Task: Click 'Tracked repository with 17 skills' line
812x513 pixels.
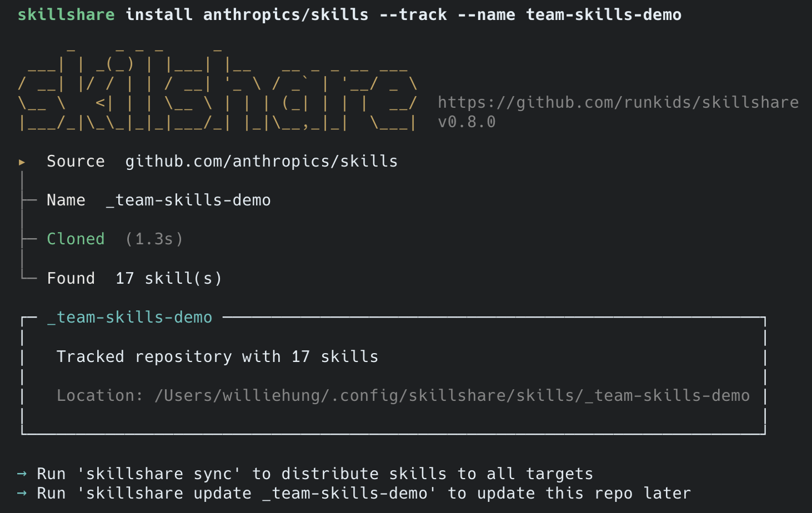Action: coord(218,356)
